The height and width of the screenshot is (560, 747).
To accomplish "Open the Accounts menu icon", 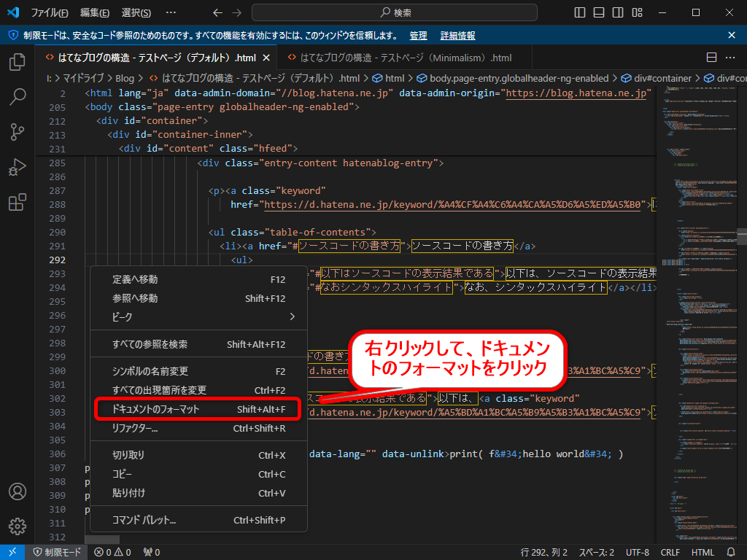I will (x=18, y=491).
